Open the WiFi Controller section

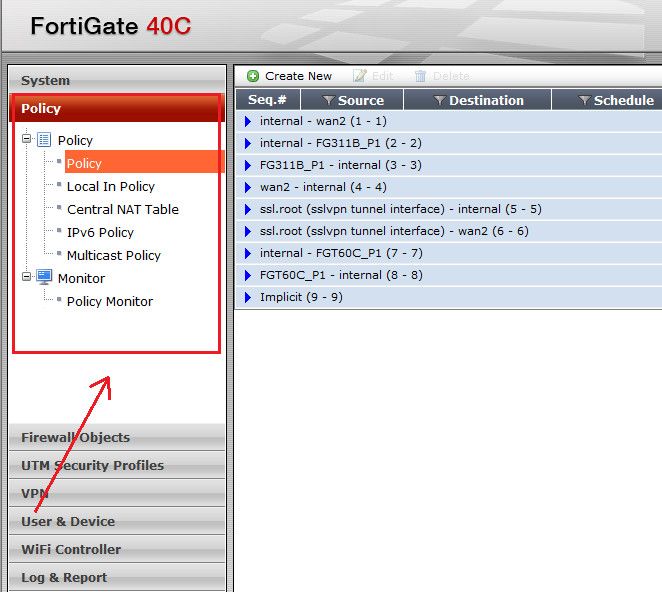(117, 549)
